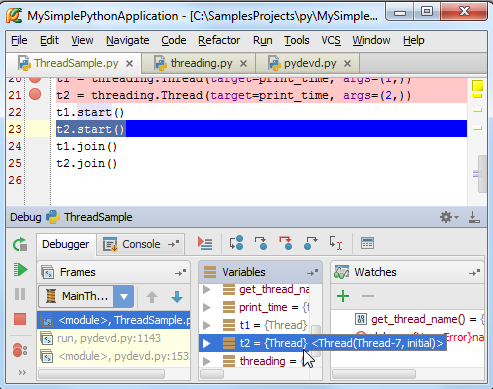Click the Run to Cursor icon
493x389 pixels.
point(336,243)
